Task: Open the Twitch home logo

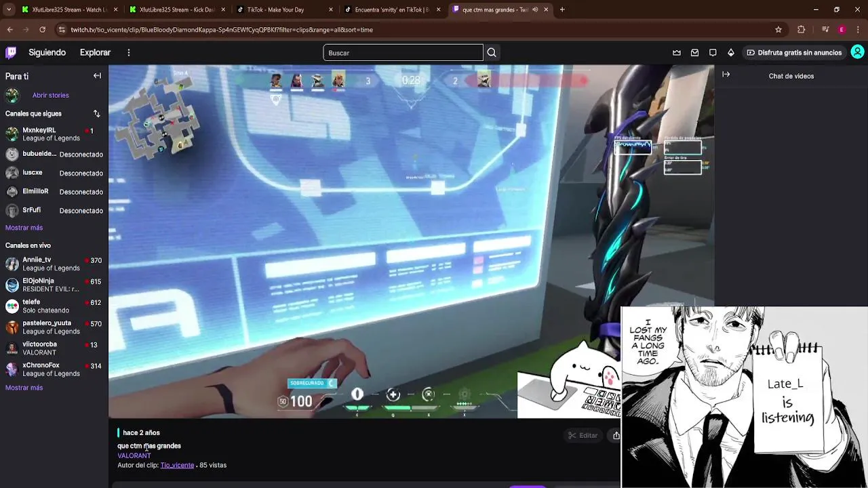Action: [11, 52]
